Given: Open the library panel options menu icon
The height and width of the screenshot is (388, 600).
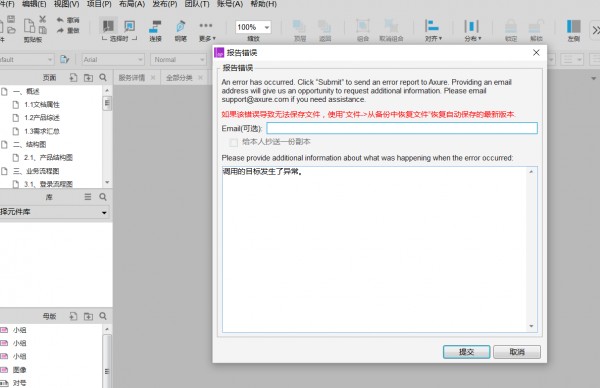Looking at the screenshot, I should click(88, 197).
